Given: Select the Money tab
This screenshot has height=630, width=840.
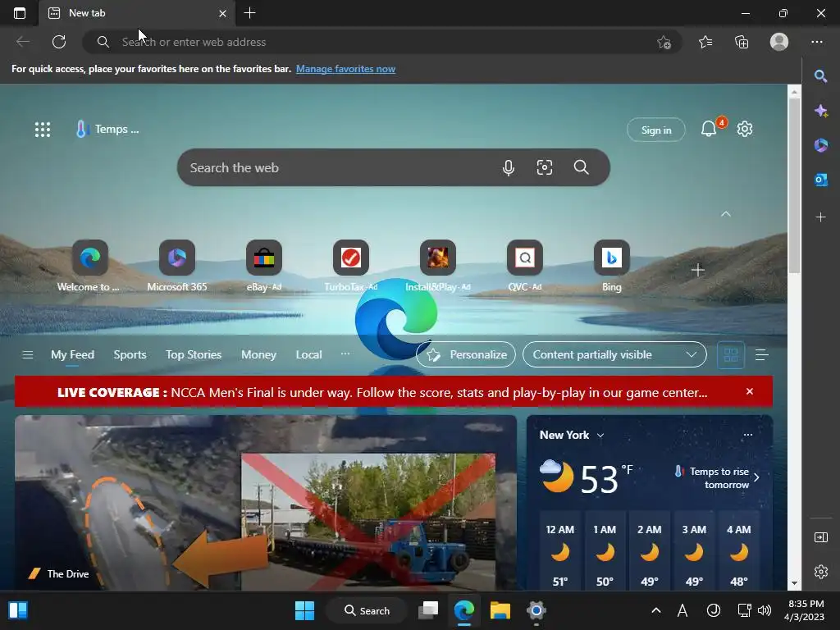Looking at the screenshot, I should [x=258, y=354].
